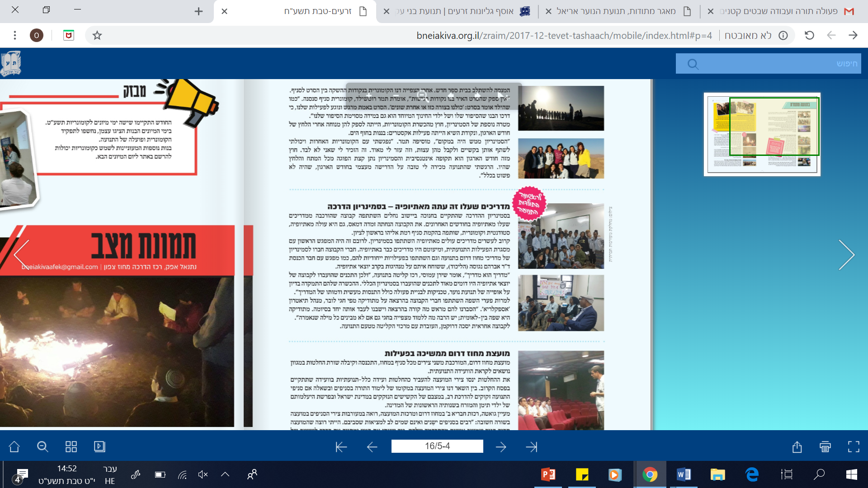Click the zoom out magnifier icon
Screen dimensions: 868x488
click(42, 447)
